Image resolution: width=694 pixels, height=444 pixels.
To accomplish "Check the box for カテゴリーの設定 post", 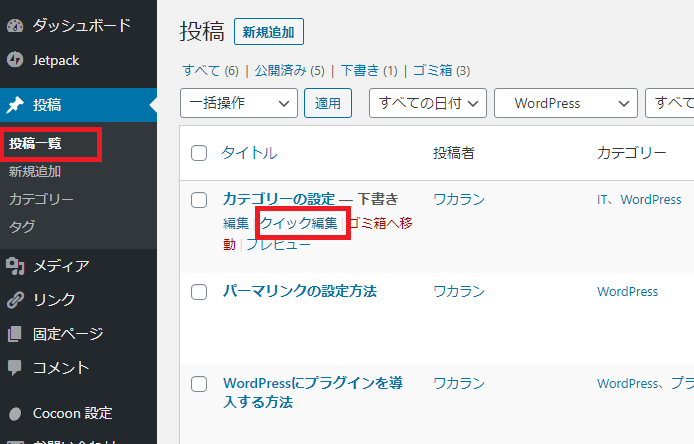I will (199, 200).
